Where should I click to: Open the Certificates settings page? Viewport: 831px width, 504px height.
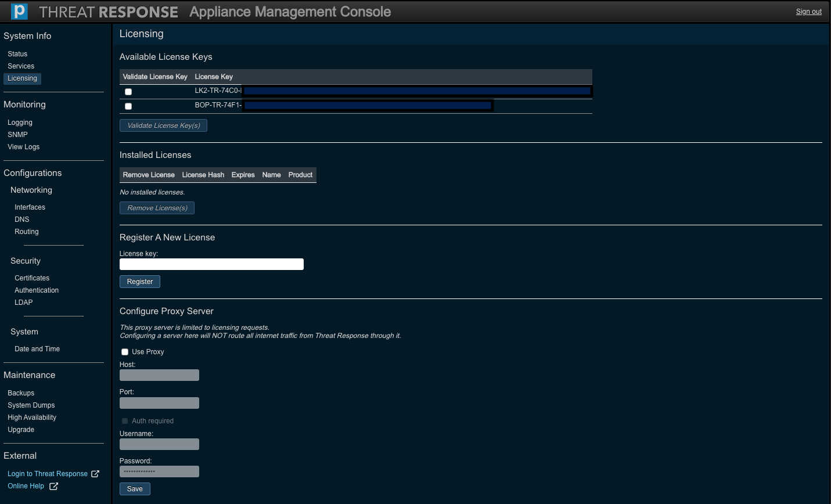pyautogui.click(x=32, y=278)
